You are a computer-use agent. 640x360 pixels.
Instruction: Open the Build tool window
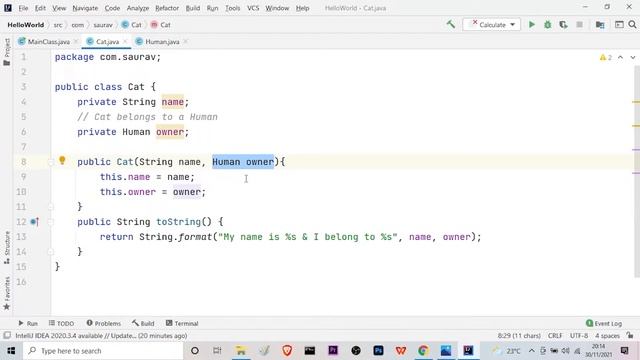143,323
